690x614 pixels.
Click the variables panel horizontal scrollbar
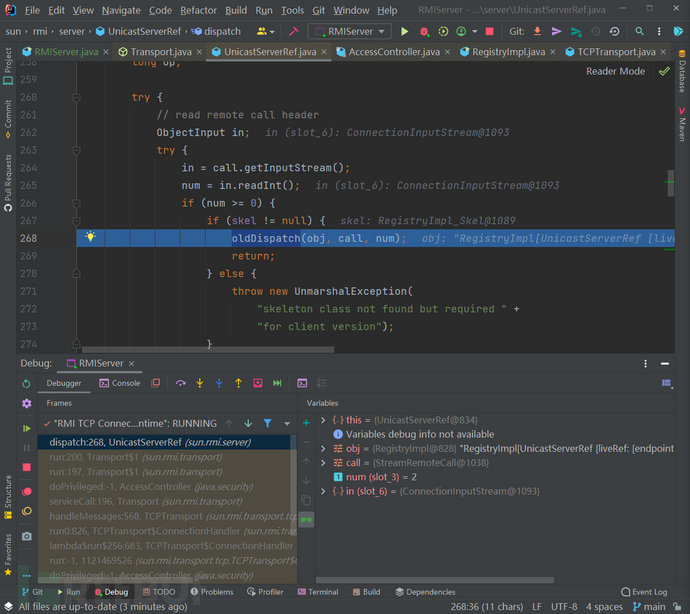pyautogui.click(x=435, y=580)
